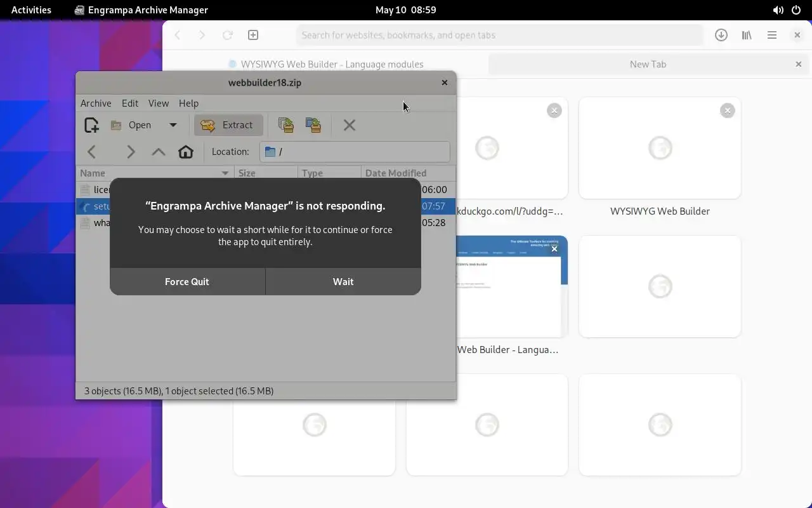The image size is (812, 508).
Task: Click the power icon in system tray
Action: (x=796, y=10)
